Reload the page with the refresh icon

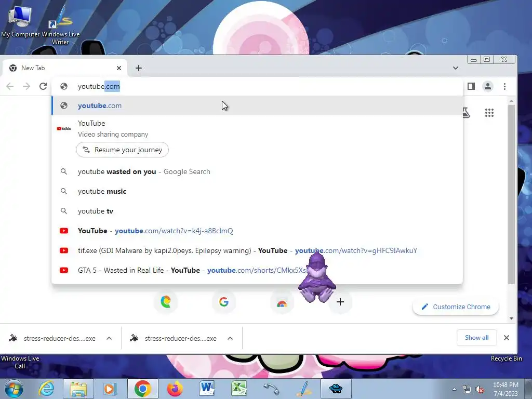coord(43,86)
